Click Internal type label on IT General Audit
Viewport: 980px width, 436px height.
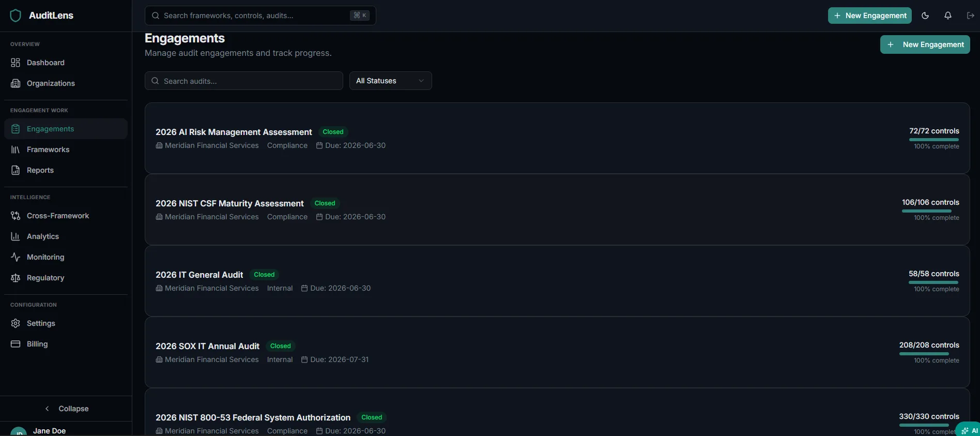[x=280, y=288]
